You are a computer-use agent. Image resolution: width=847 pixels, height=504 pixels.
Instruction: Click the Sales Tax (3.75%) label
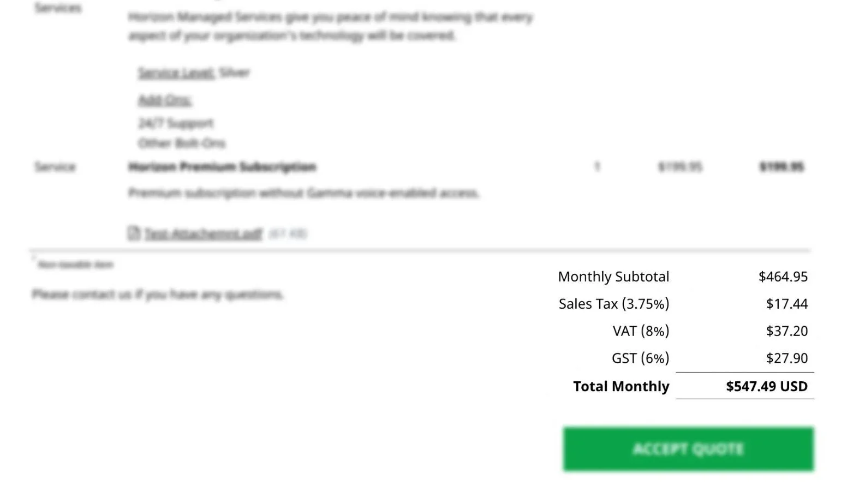point(613,304)
